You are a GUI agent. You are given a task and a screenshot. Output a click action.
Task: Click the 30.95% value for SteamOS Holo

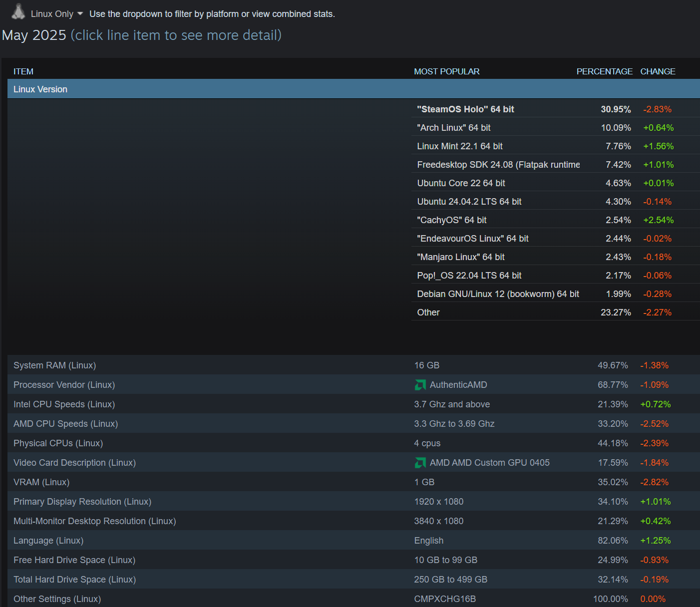[616, 109]
